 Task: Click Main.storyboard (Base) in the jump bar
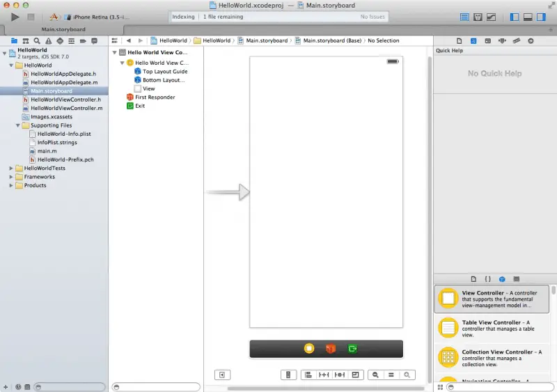coord(331,40)
